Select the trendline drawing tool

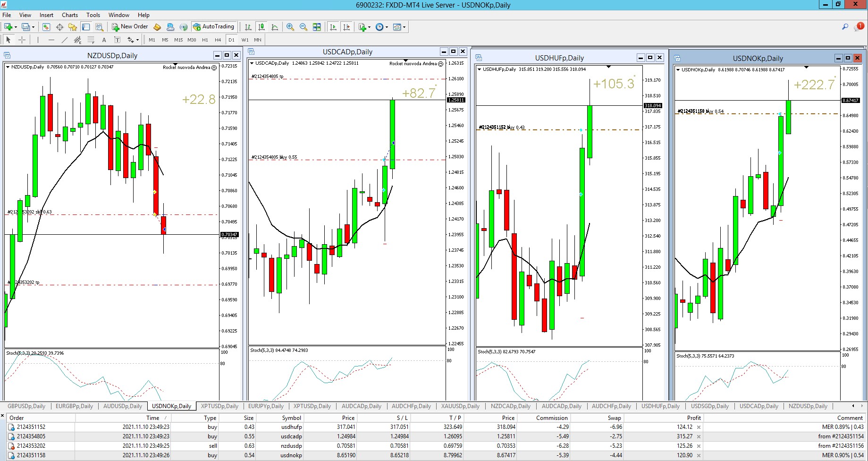click(x=64, y=40)
